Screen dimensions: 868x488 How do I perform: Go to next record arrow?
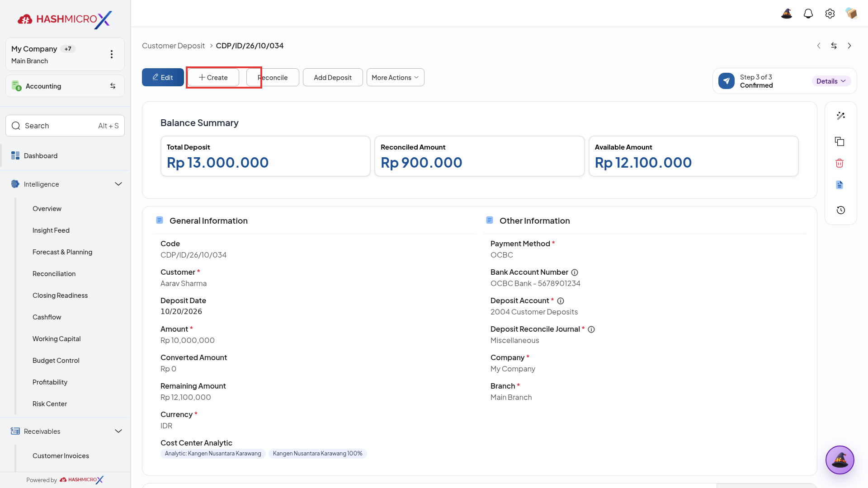(849, 46)
